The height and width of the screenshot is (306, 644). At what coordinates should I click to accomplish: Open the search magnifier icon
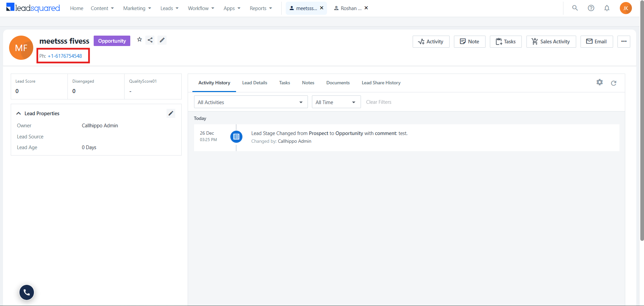click(x=575, y=8)
